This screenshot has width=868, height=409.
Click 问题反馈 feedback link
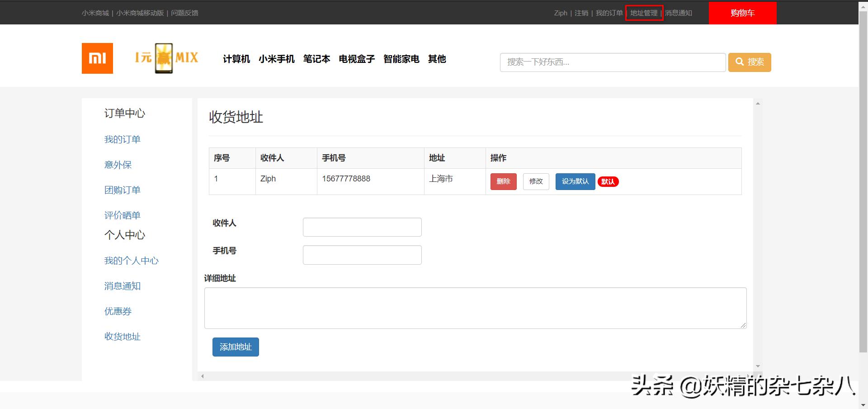184,13
